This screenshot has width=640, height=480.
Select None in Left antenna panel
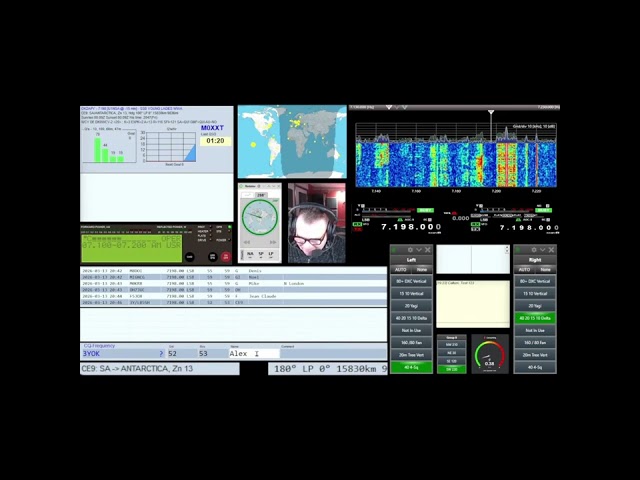422,269
